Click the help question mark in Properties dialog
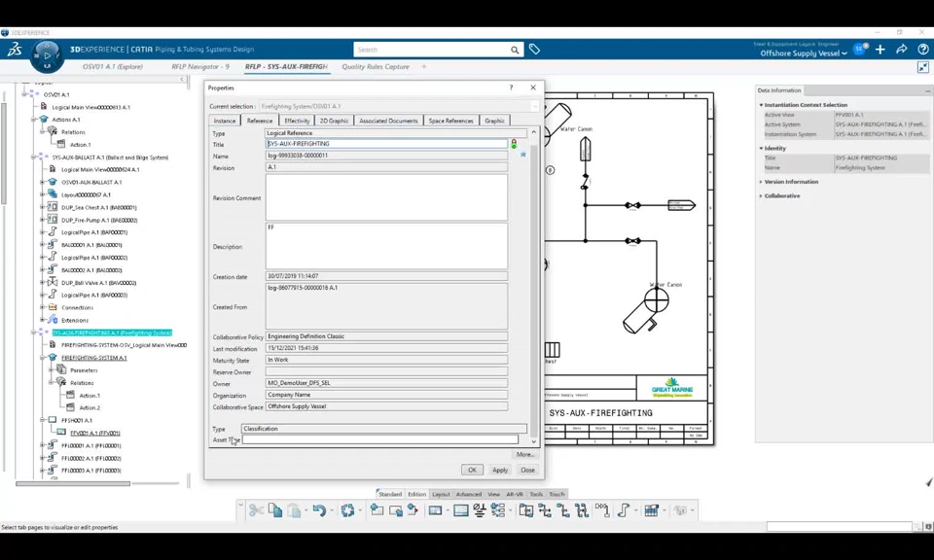 pyautogui.click(x=511, y=87)
